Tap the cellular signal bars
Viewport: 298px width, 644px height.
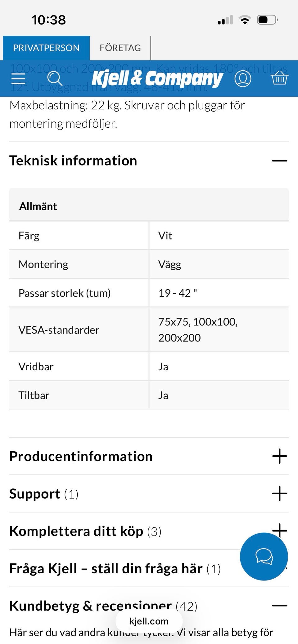225,20
